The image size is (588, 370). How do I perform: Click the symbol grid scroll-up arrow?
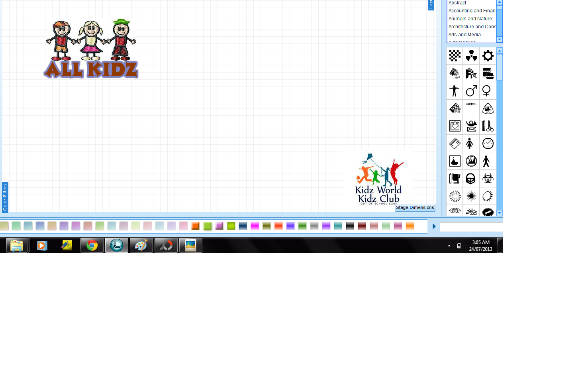coord(500,51)
